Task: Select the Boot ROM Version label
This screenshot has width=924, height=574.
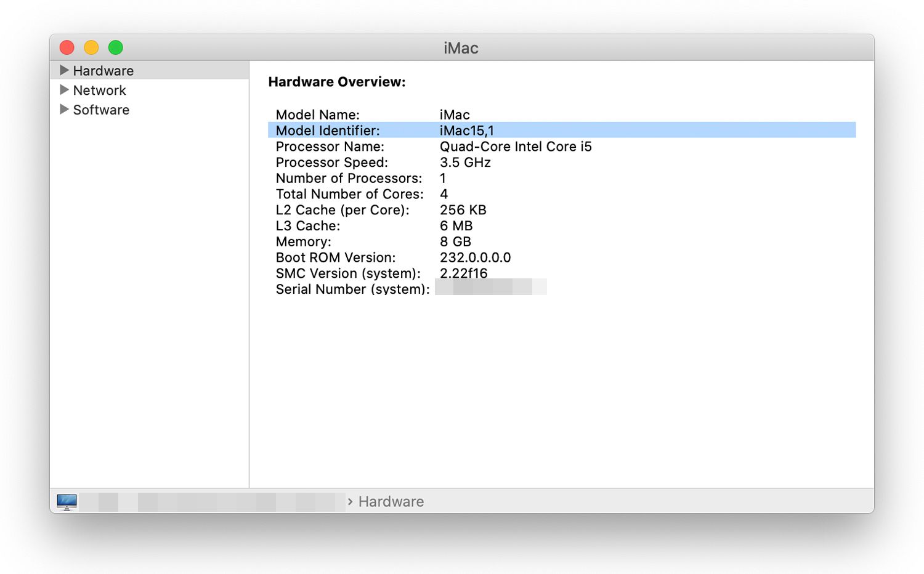Action: pos(335,258)
